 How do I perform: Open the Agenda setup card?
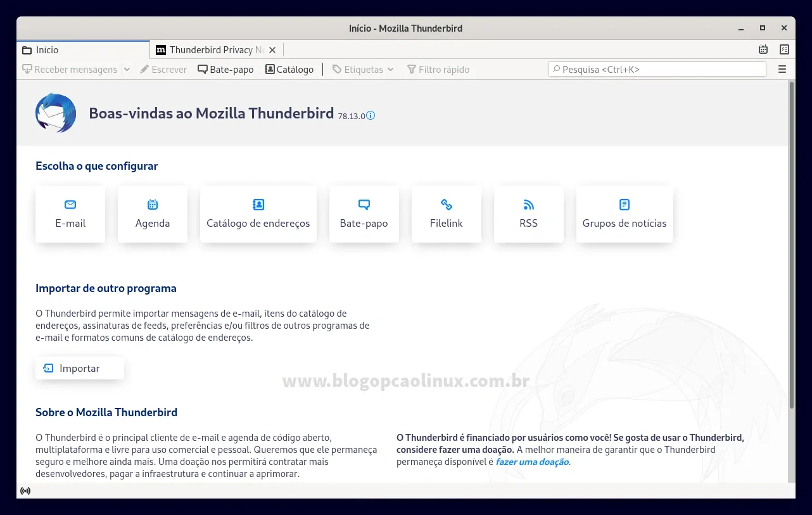tap(153, 214)
